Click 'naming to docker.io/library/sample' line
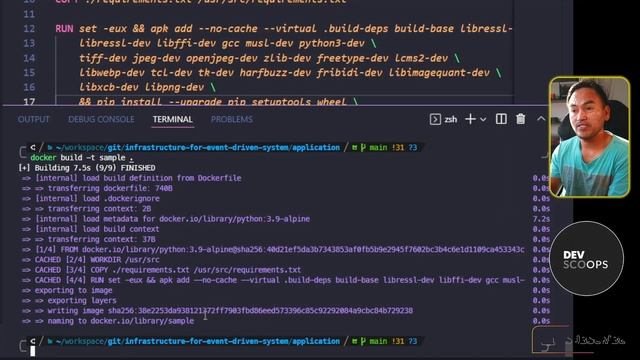The image size is (640, 360). pyautogui.click(x=108, y=321)
